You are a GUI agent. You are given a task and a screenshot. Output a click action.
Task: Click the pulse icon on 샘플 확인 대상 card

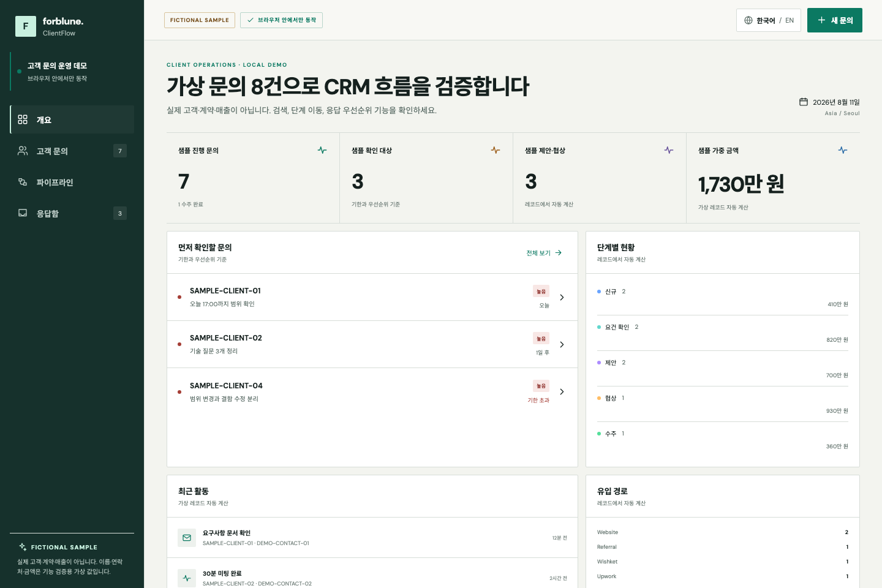coord(496,150)
